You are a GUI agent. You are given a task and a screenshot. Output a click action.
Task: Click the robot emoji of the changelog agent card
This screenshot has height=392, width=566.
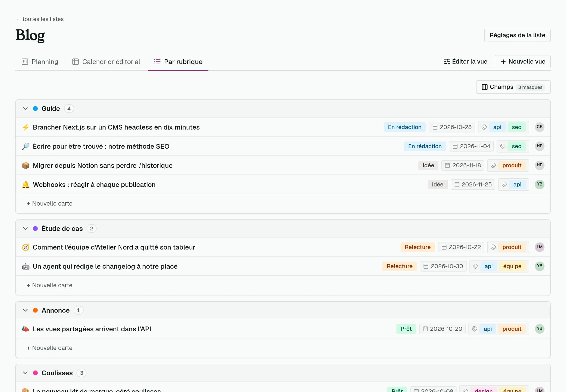(x=26, y=267)
